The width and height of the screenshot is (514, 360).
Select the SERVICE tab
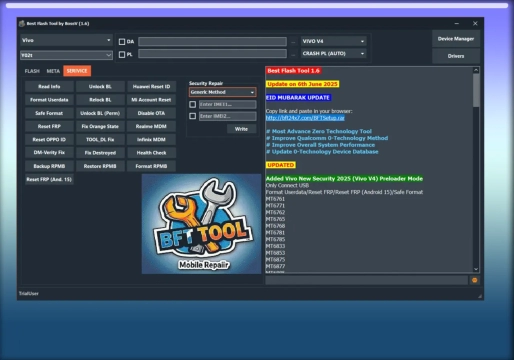(77, 71)
